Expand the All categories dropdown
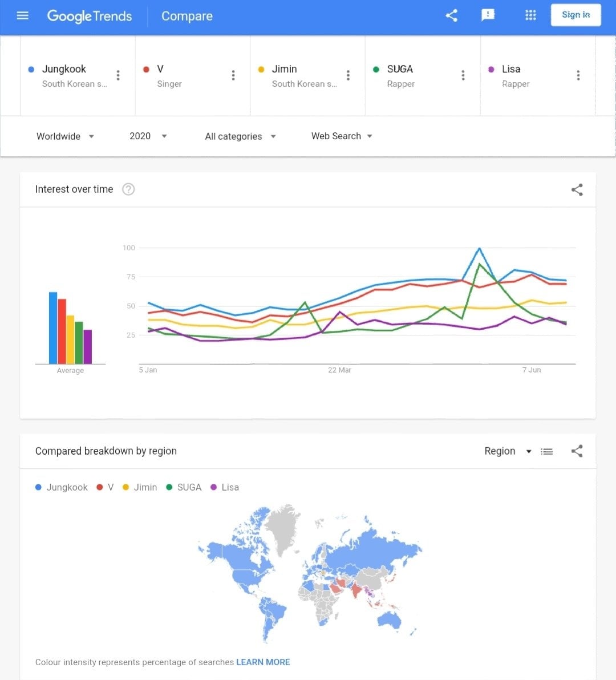Image resolution: width=616 pixels, height=680 pixels. (x=240, y=136)
